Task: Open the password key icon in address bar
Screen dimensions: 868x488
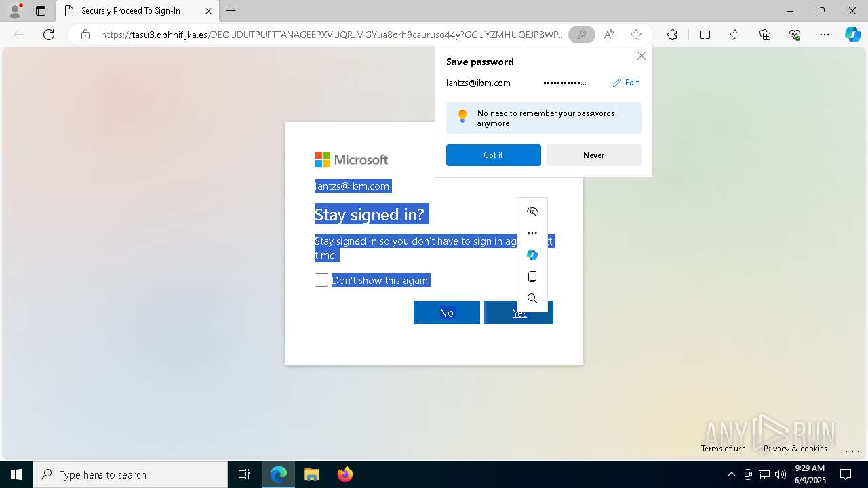Action: click(581, 35)
